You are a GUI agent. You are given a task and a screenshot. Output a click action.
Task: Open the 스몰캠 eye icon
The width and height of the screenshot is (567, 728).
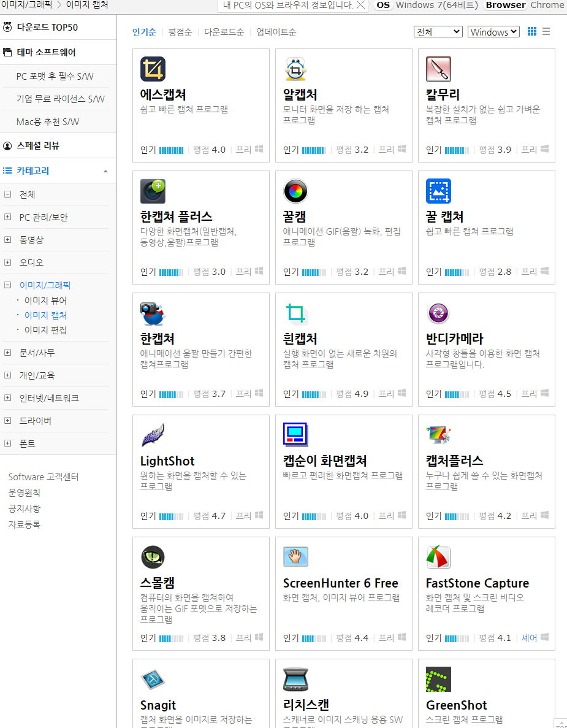[x=153, y=557]
